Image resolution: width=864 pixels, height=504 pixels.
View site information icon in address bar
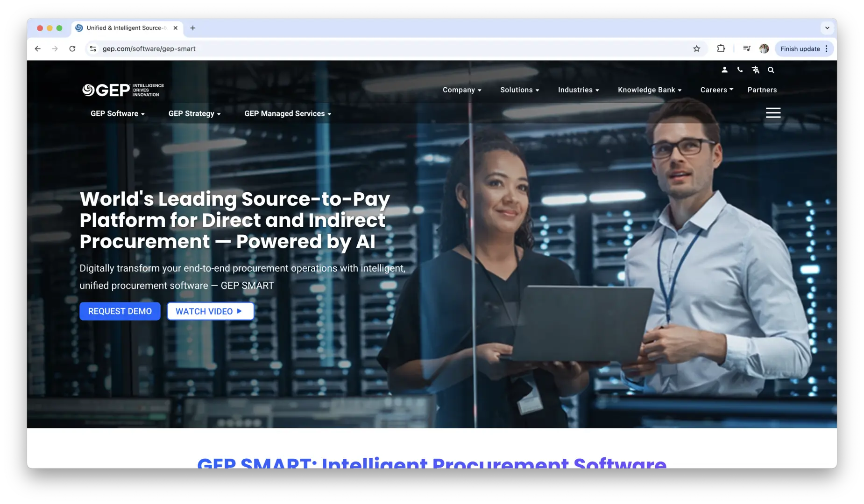[x=93, y=49]
